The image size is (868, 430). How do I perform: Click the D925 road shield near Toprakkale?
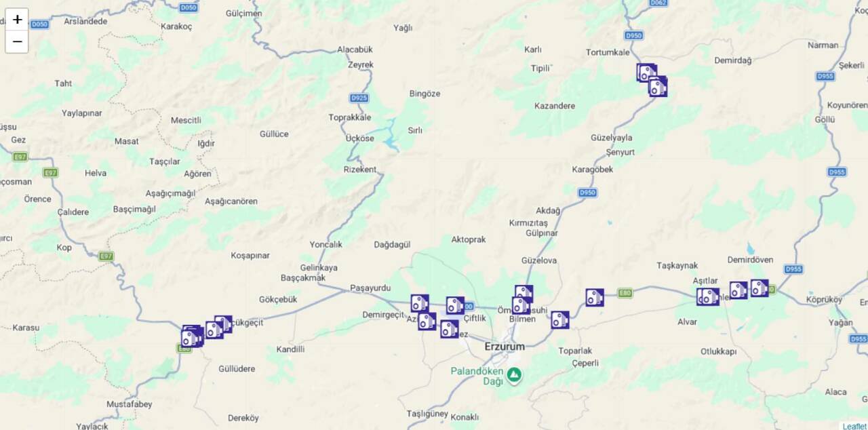tap(359, 98)
